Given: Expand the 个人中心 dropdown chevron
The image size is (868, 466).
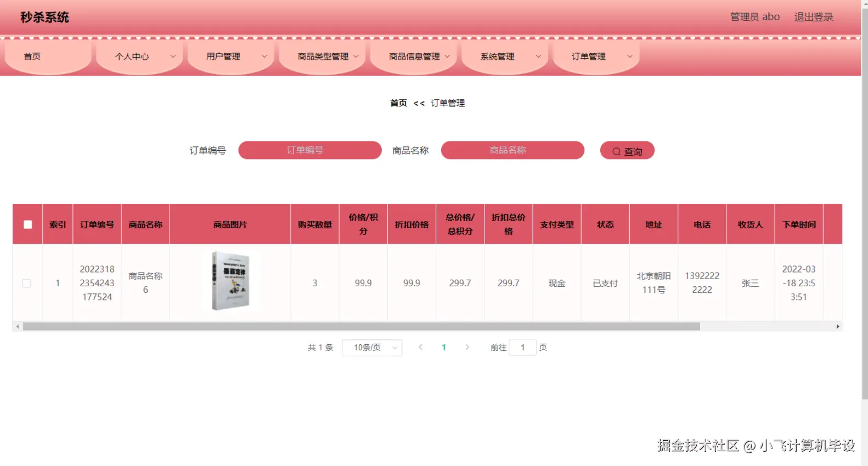Looking at the screenshot, I should [173, 56].
